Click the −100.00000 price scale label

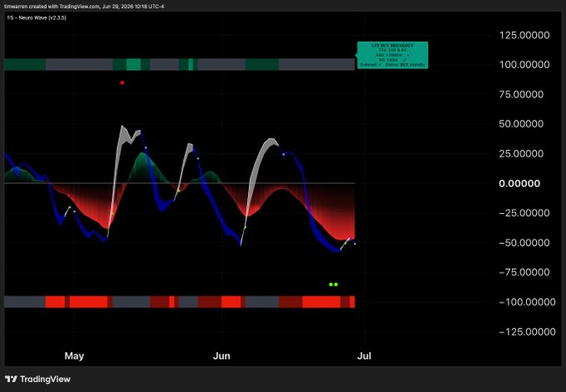[x=527, y=302]
